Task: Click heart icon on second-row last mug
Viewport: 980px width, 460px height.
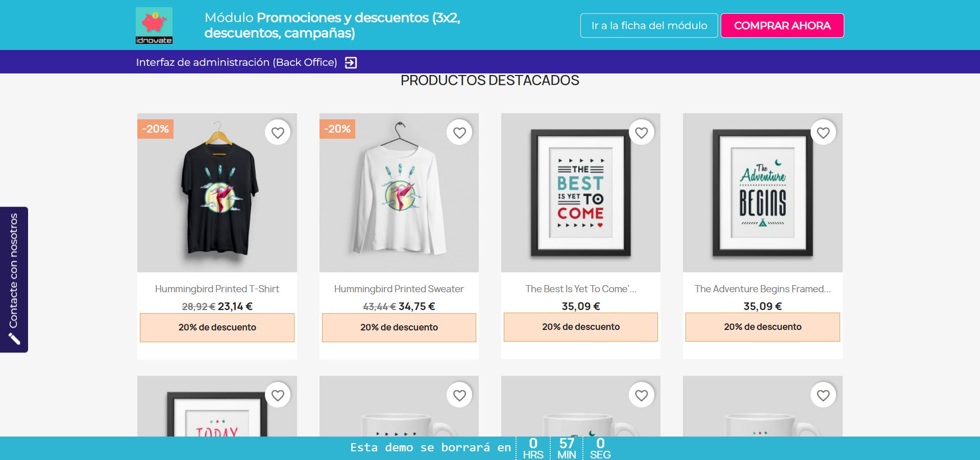Action: (823, 395)
